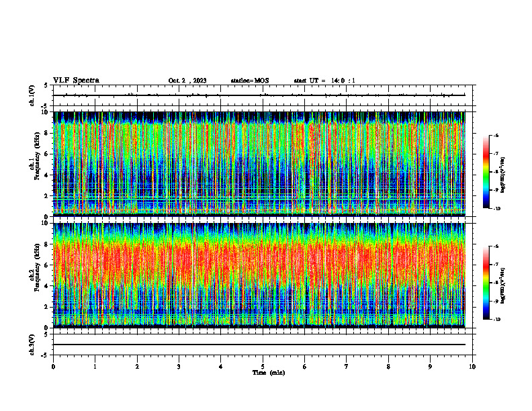The height and width of the screenshot is (411, 532).
Task: Click the "8" kHz tick of ch.1 spectrogram
Action: (47, 133)
